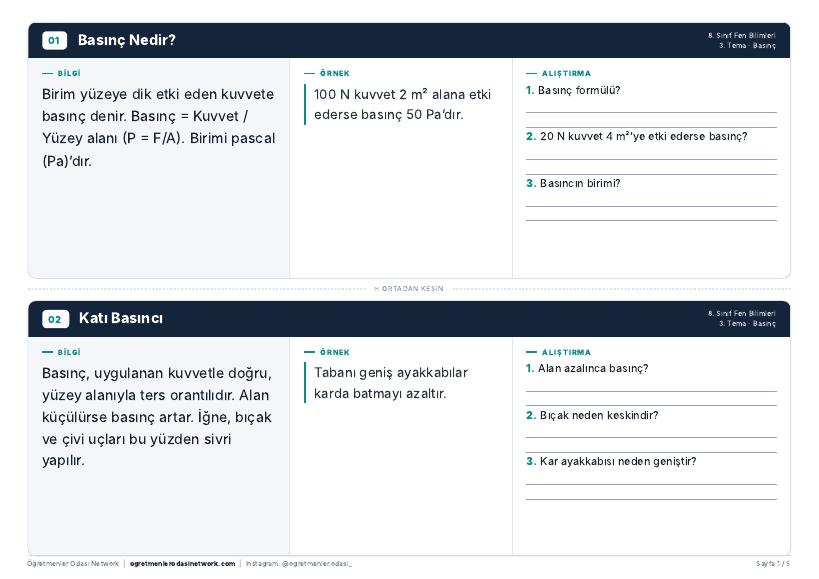819x579 pixels.
Task: Click the scissors cut-line marker ORTADAN KESİN
Action: click(x=409, y=289)
